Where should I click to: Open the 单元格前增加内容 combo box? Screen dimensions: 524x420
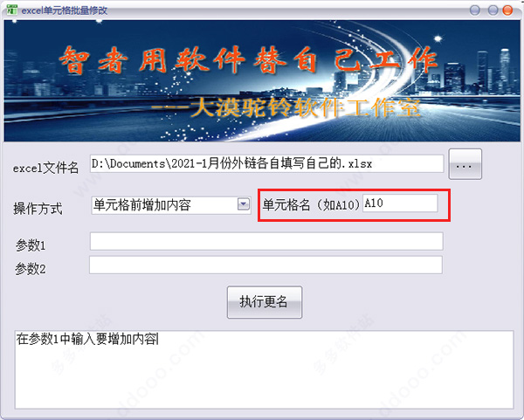(171, 205)
